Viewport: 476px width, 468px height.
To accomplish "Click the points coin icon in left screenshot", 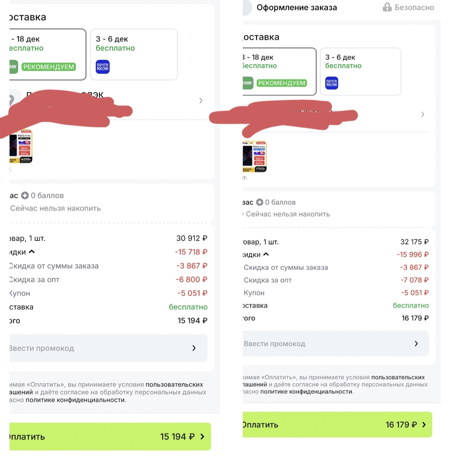I will coord(25,196).
